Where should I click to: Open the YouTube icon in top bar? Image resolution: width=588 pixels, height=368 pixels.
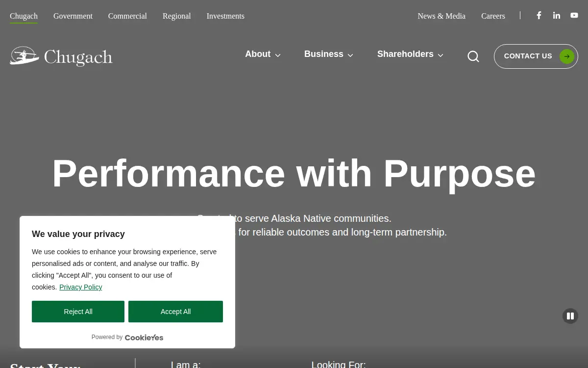(574, 15)
